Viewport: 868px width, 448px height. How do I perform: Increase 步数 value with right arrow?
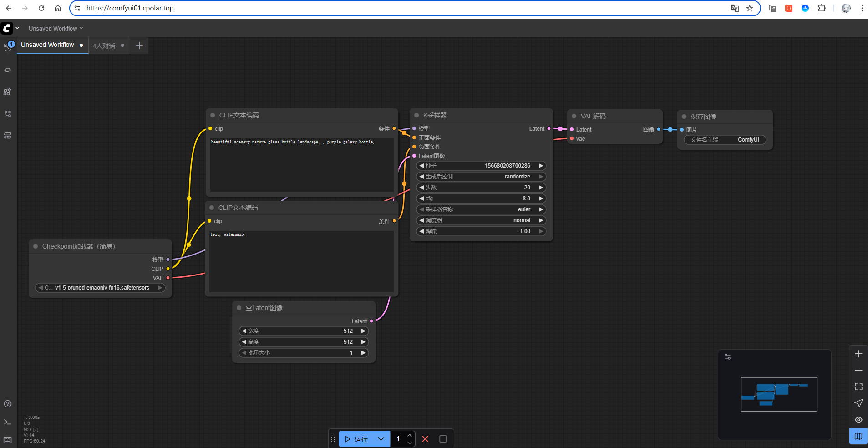541,188
